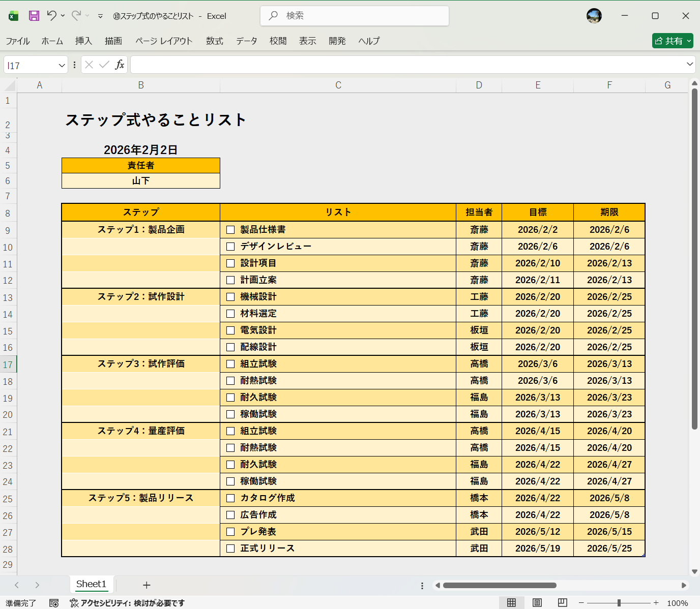Click the Cancel (X) icon beside formula bar
This screenshot has height=609, width=700.
click(x=89, y=65)
